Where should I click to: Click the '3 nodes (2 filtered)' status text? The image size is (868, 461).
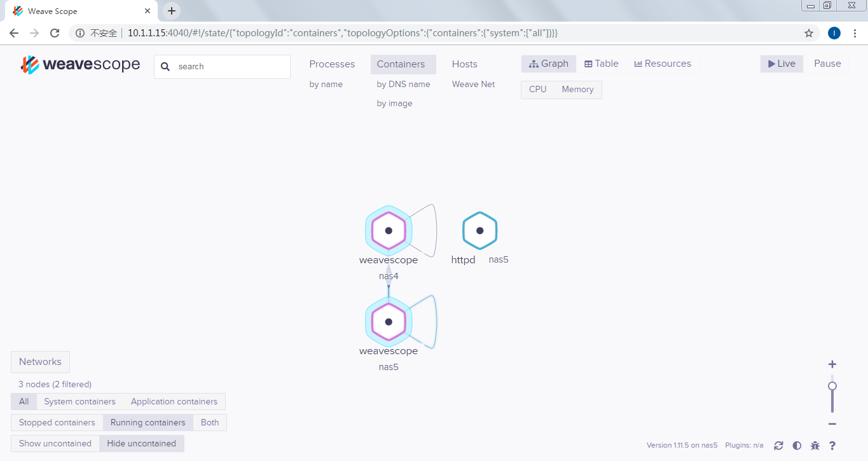(55, 385)
